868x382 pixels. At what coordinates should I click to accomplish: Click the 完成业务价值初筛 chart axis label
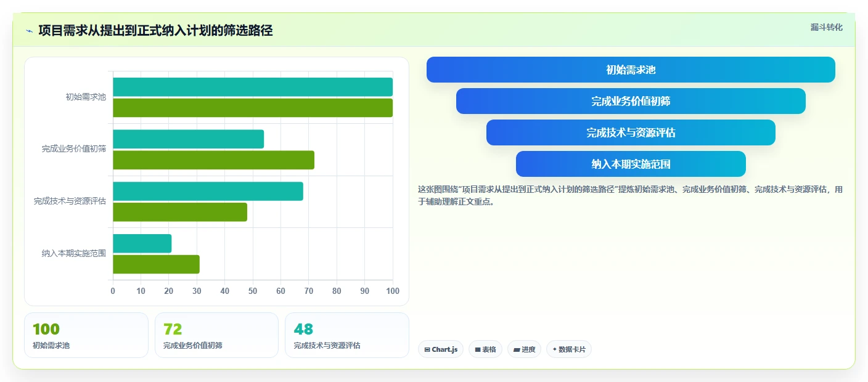click(x=74, y=148)
